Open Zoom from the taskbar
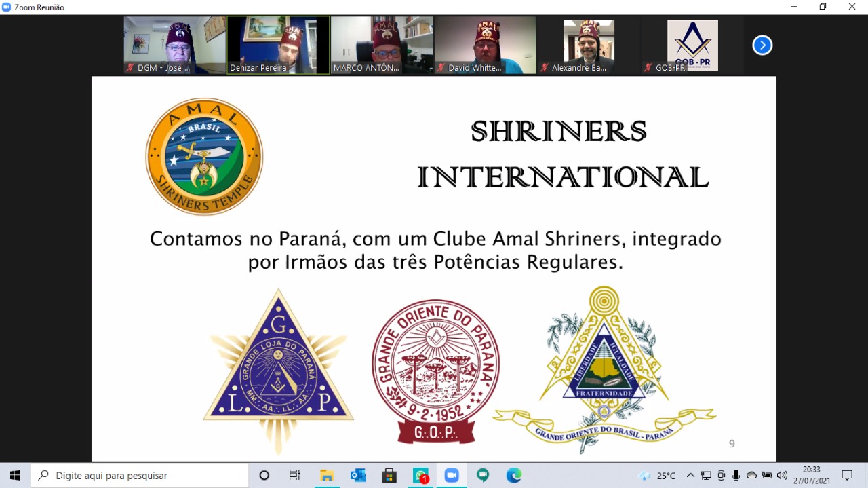Screen dimensions: 868x488 (x=452, y=476)
